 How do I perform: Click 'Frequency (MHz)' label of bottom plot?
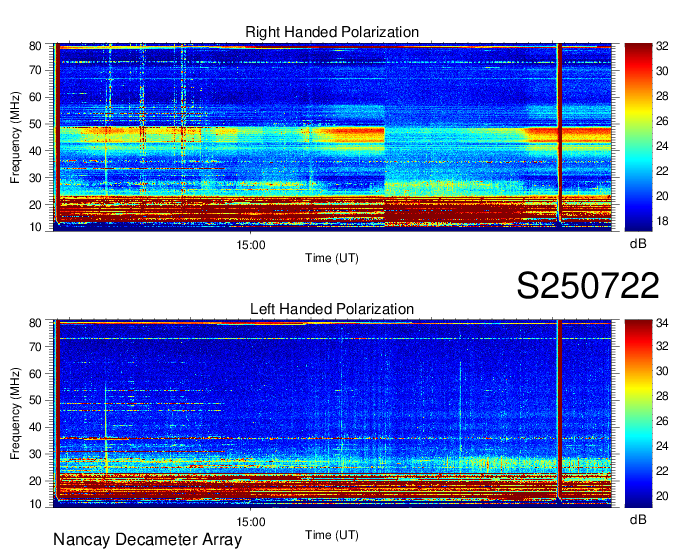pos(15,414)
